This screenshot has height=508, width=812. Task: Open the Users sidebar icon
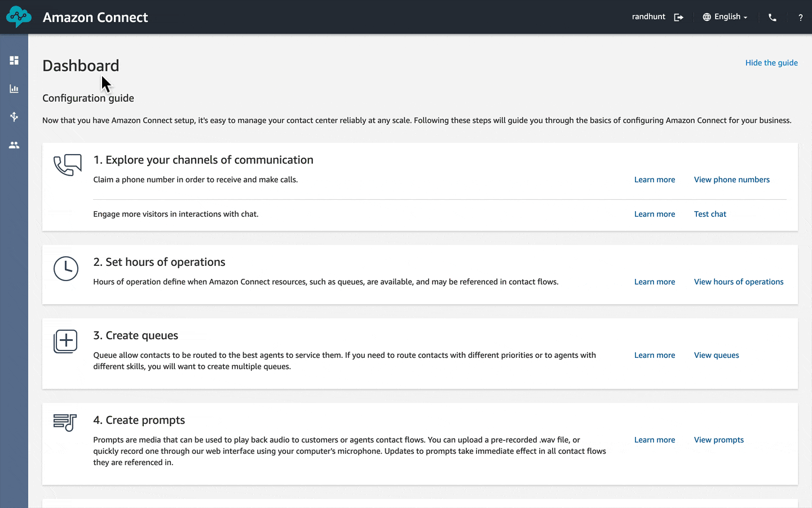click(14, 145)
